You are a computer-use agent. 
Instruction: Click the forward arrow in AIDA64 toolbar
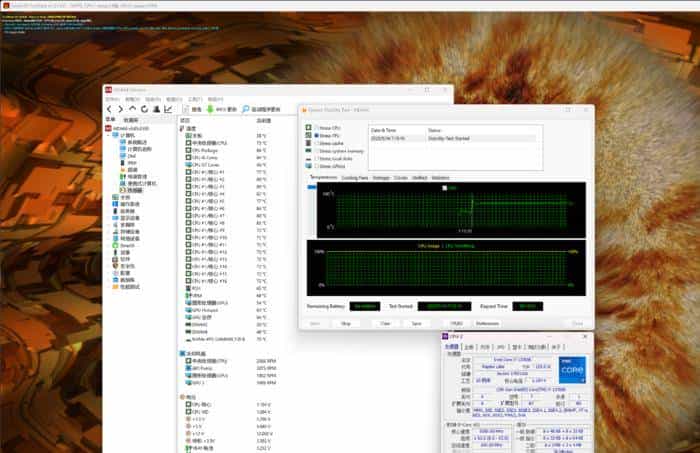pos(120,109)
